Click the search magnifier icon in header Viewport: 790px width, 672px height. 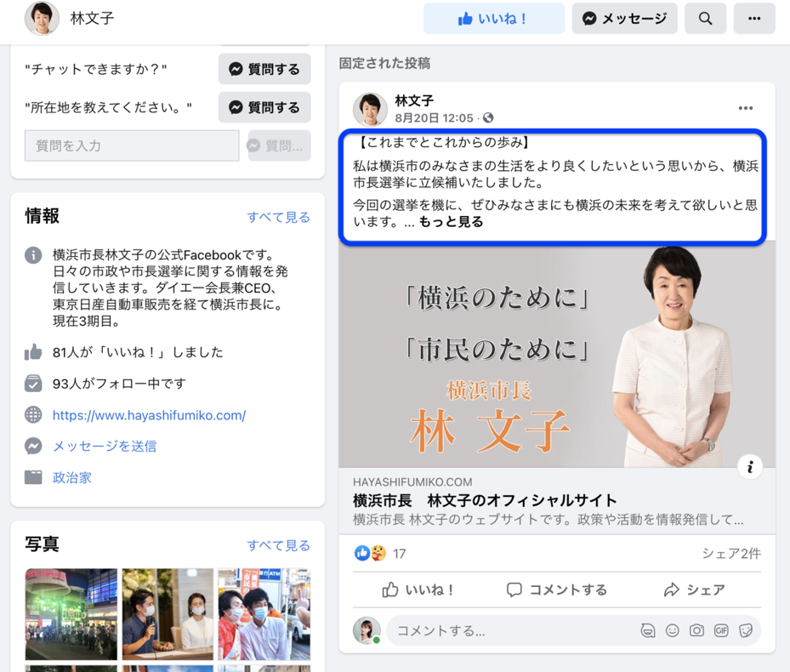(705, 19)
